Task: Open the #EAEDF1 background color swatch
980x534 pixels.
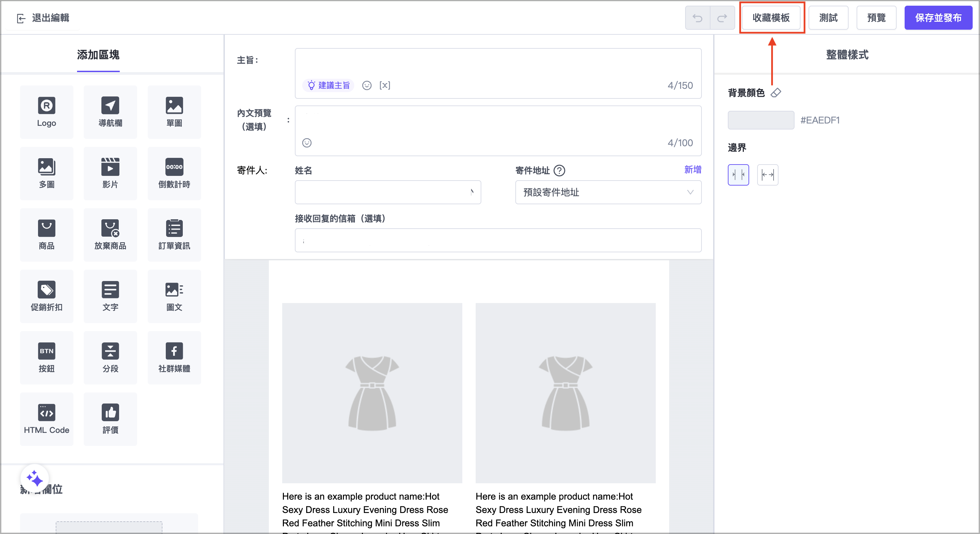Action: [x=761, y=120]
